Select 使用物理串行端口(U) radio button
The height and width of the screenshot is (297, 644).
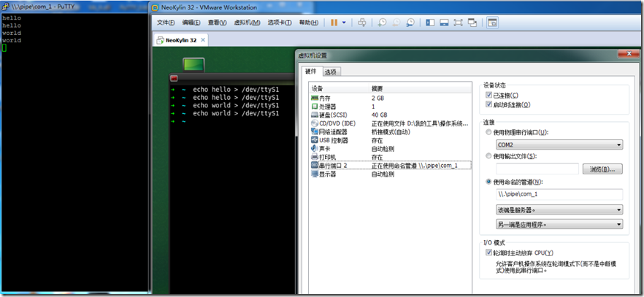coord(488,133)
